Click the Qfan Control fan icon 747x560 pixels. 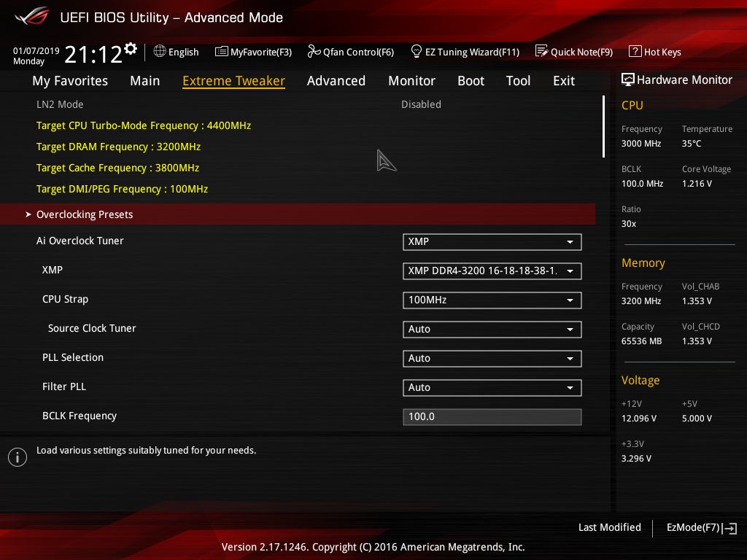[x=314, y=51]
